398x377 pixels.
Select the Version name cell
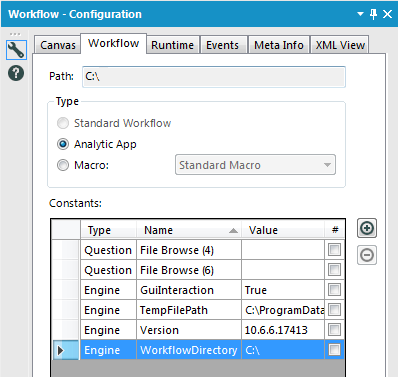[x=189, y=330]
